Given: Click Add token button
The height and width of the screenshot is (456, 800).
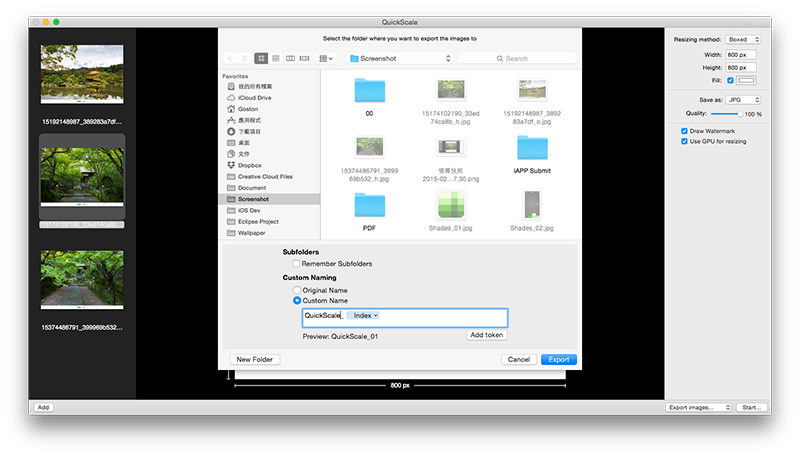Looking at the screenshot, I should click(487, 335).
